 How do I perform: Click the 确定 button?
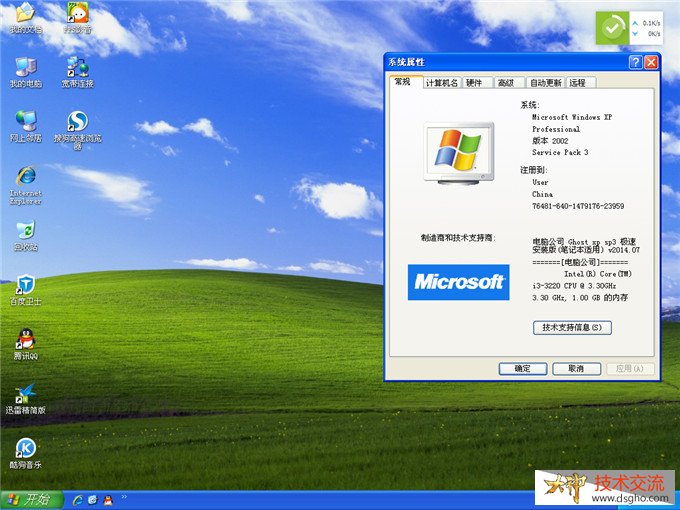[523, 369]
